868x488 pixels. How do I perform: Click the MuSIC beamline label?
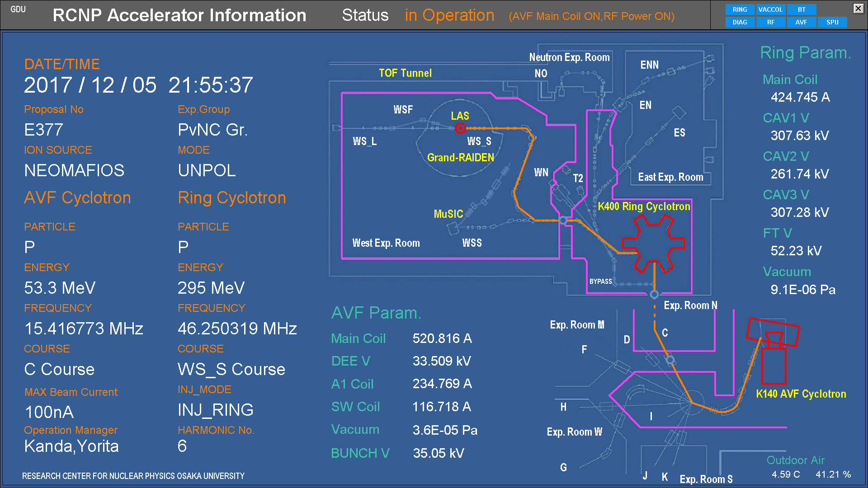[x=448, y=214]
